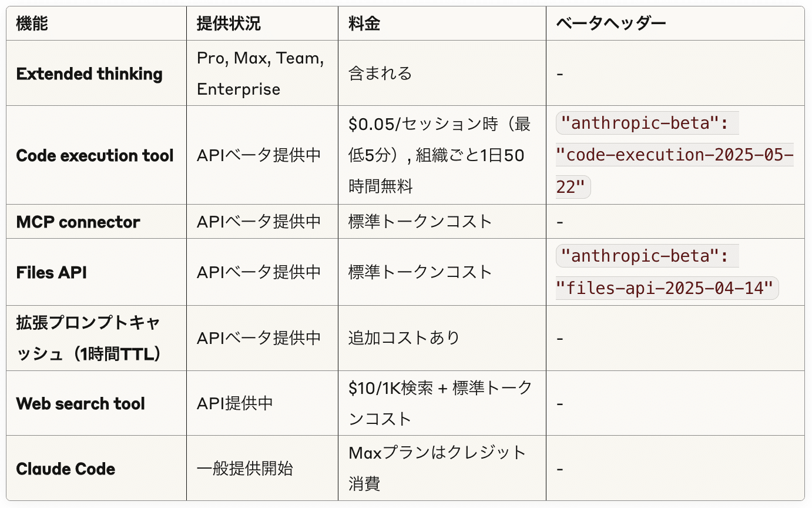Click the Files API feature name
812x508 pixels.
(x=52, y=272)
